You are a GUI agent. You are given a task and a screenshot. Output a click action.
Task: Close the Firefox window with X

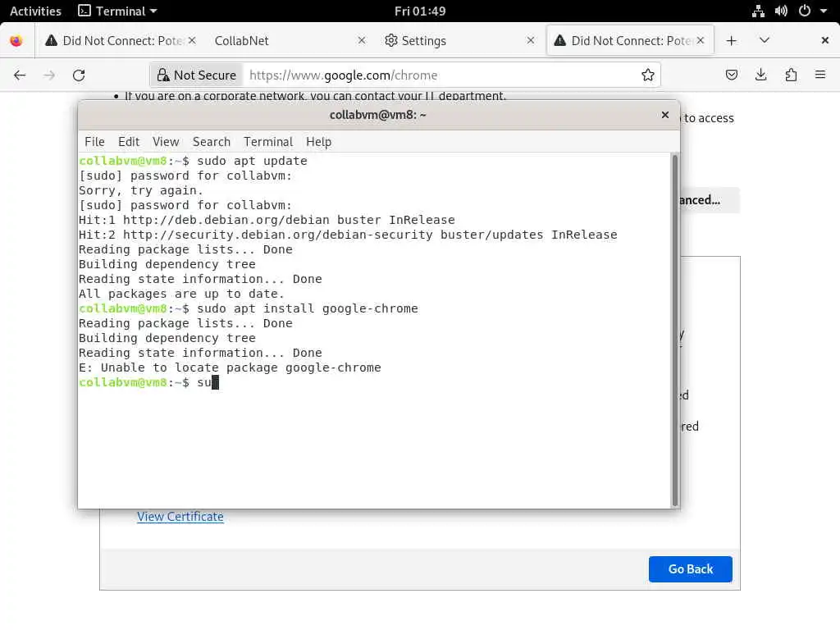(825, 41)
